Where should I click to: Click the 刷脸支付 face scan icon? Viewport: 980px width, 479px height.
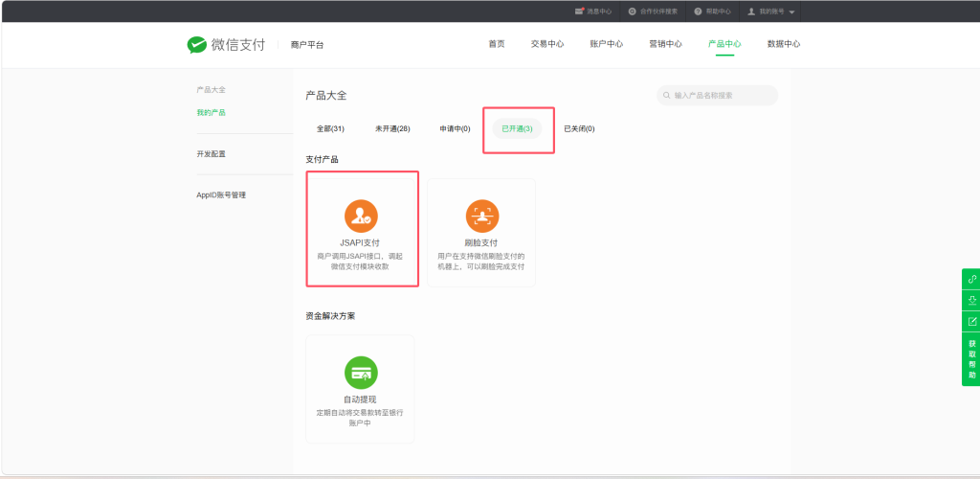(482, 217)
